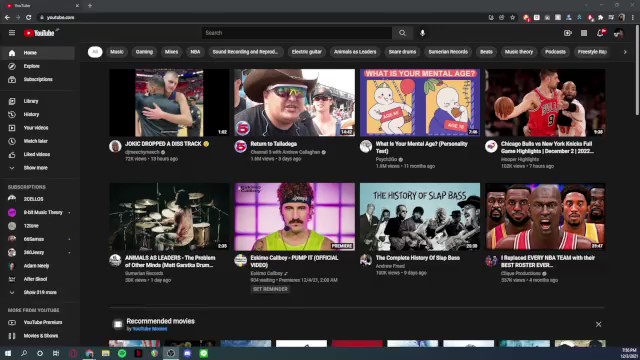Open Task View on taskbar
640x360 pixels.
[56, 353]
